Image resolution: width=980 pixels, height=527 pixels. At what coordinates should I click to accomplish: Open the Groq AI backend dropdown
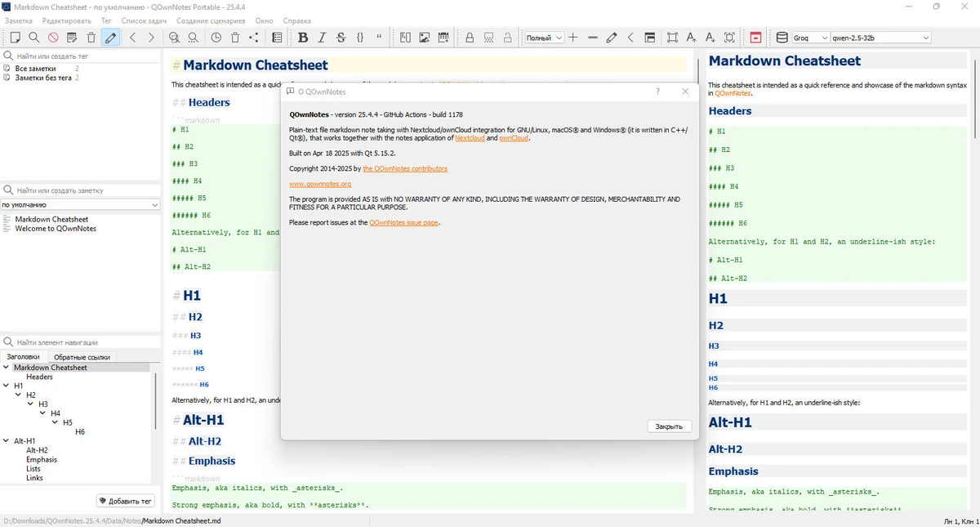click(x=810, y=38)
